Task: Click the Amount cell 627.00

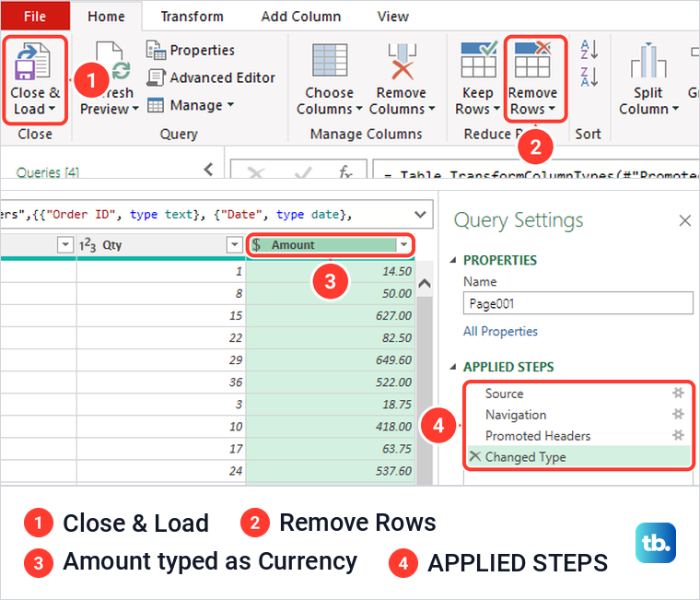Action: [331, 315]
